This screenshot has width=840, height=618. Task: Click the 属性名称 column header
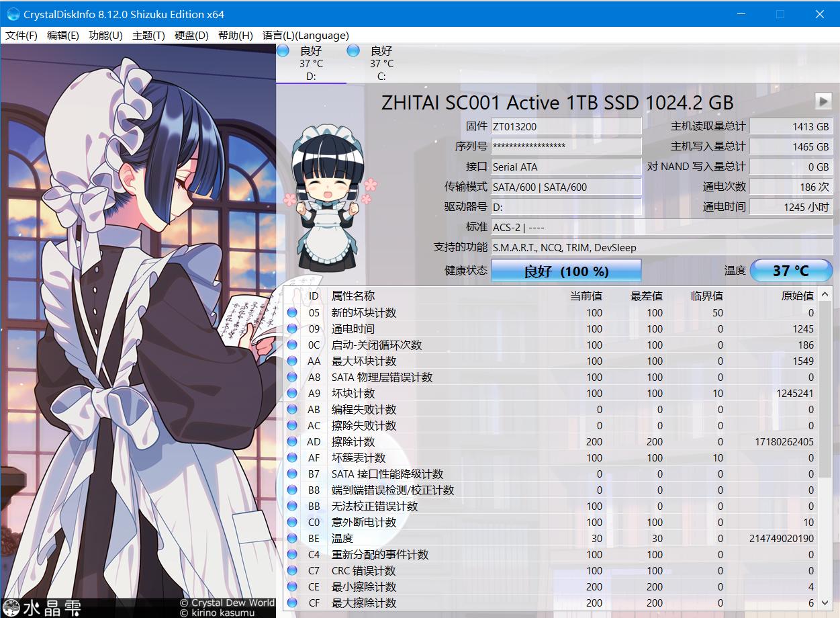click(x=353, y=296)
